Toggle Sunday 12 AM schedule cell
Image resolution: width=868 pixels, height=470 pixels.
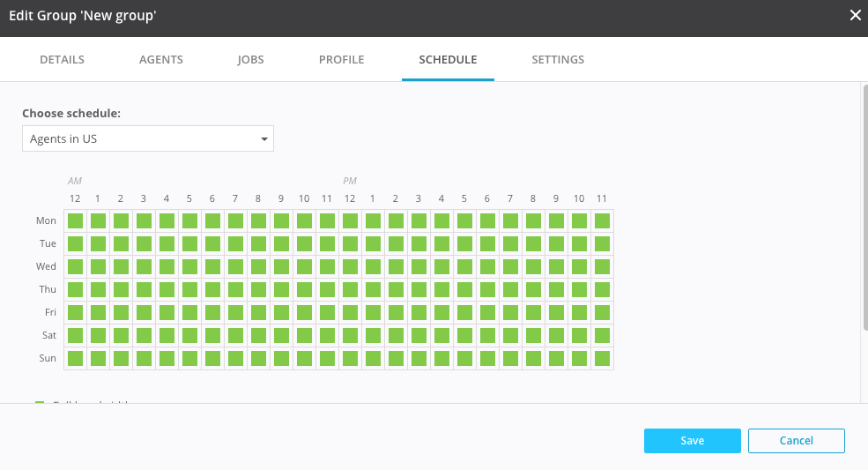point(75,358)
